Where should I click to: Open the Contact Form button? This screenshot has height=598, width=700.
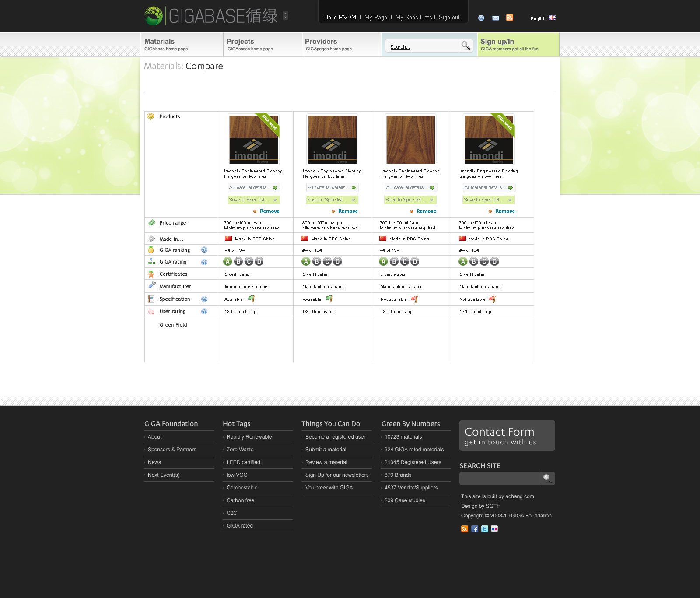pos(507,436)
